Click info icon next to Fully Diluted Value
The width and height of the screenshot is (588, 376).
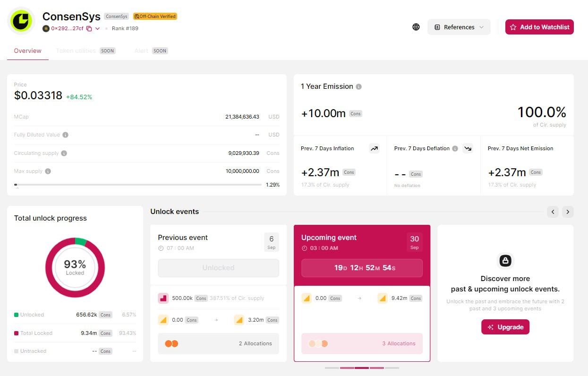coord(66,135)
